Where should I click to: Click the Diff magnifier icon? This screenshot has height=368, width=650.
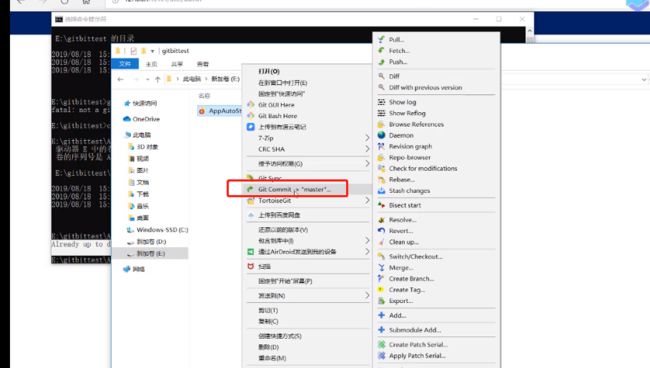click(x=381, y=76)
